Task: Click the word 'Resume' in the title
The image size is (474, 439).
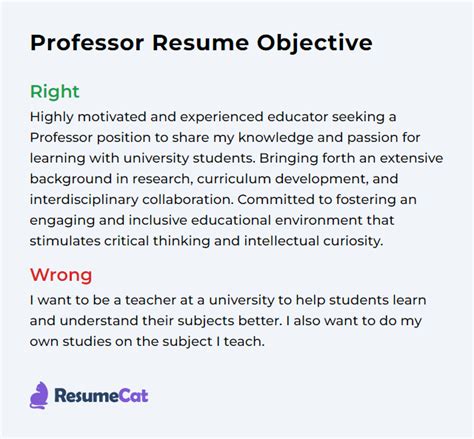Action: tap(200, 43)
